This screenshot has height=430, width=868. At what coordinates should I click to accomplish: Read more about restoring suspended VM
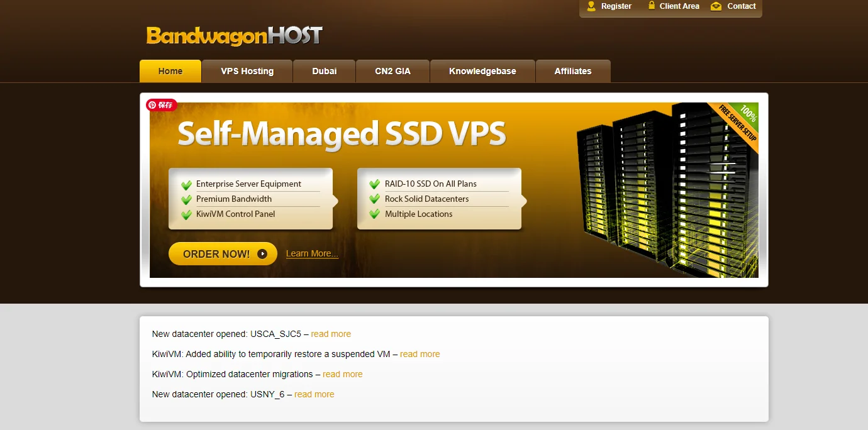click(420, 354)
